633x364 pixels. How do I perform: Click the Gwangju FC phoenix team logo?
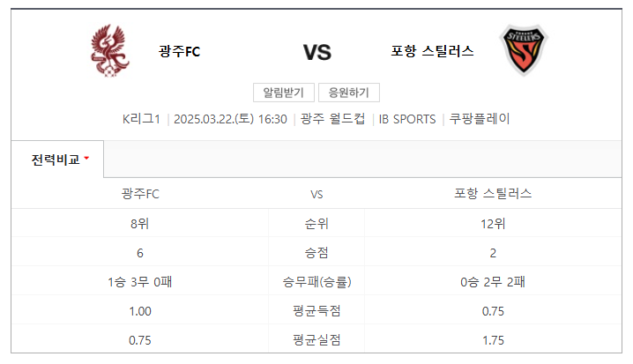[x=111, y=51]
